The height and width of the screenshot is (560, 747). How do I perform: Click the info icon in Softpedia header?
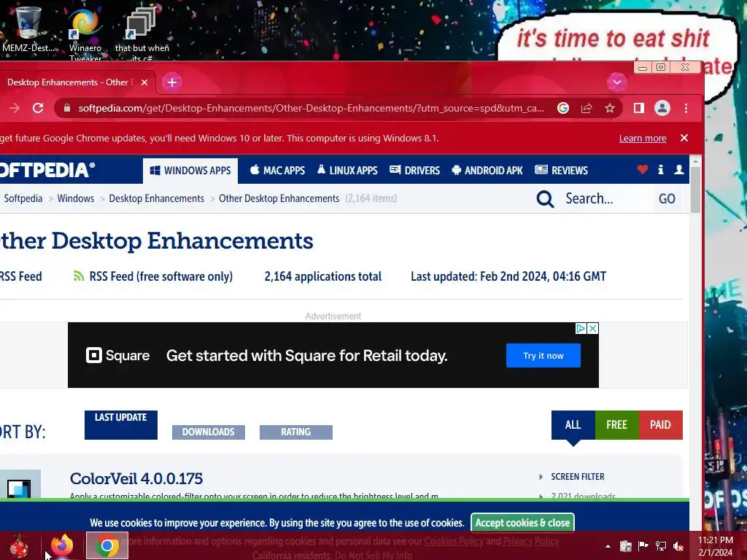tap(661, 169)
